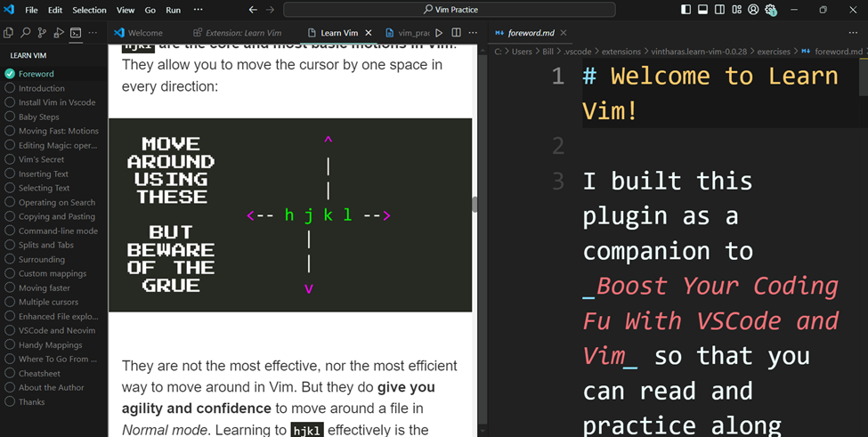
Task: Open the Go menu
Action: pos(150,10)
